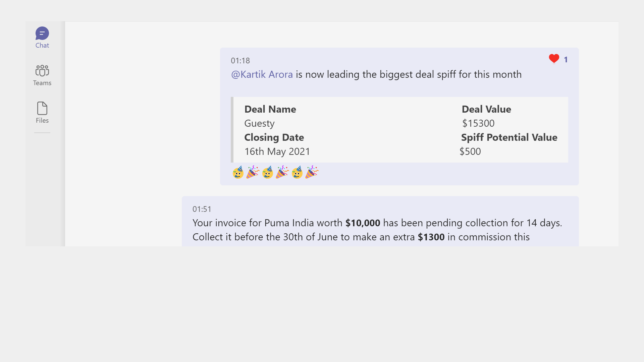Click the 01:51 message timestamp
Image resolution: width=644 pixels, height=362 pixels.
pyautogui.click(x=202, y=209)
